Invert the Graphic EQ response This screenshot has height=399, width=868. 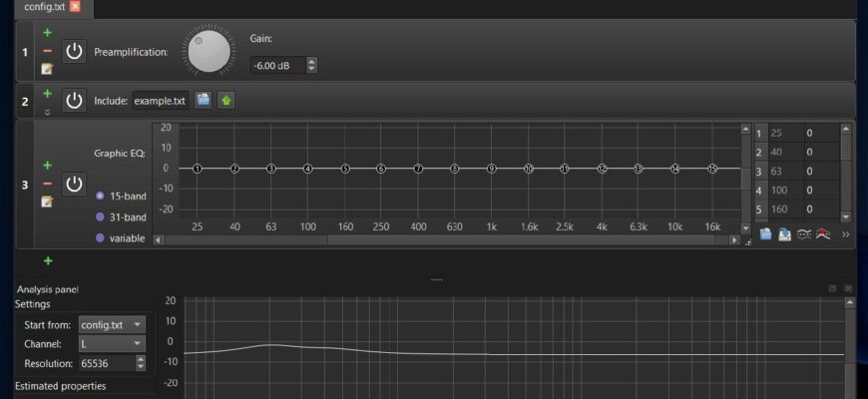(804, 234)
